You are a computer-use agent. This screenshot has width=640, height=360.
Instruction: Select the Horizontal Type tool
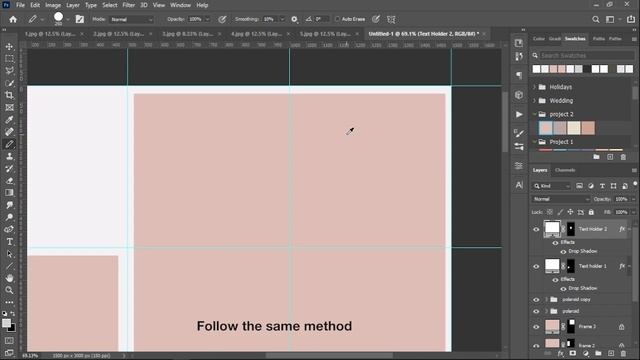click(x=9, y=242)
